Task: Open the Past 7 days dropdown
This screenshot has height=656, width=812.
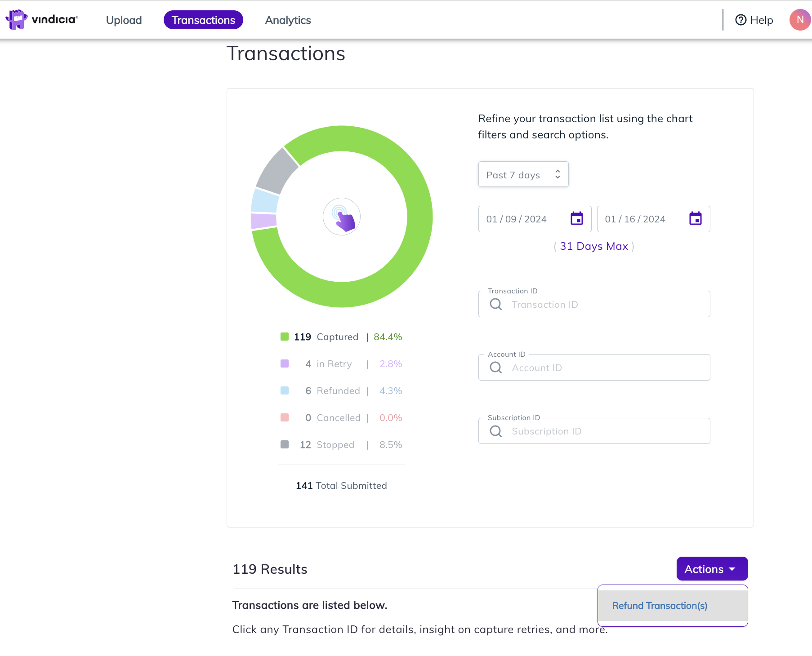Action: point(523,174)
